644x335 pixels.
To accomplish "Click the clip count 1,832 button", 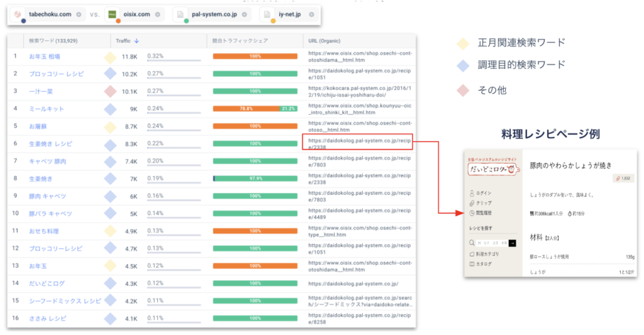I will pos(621,178).
